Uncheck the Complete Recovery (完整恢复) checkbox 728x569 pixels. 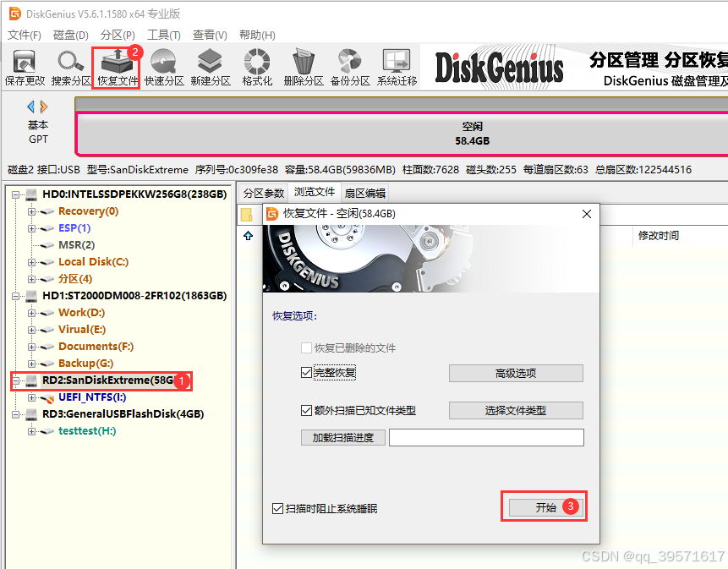click(306, 372)
